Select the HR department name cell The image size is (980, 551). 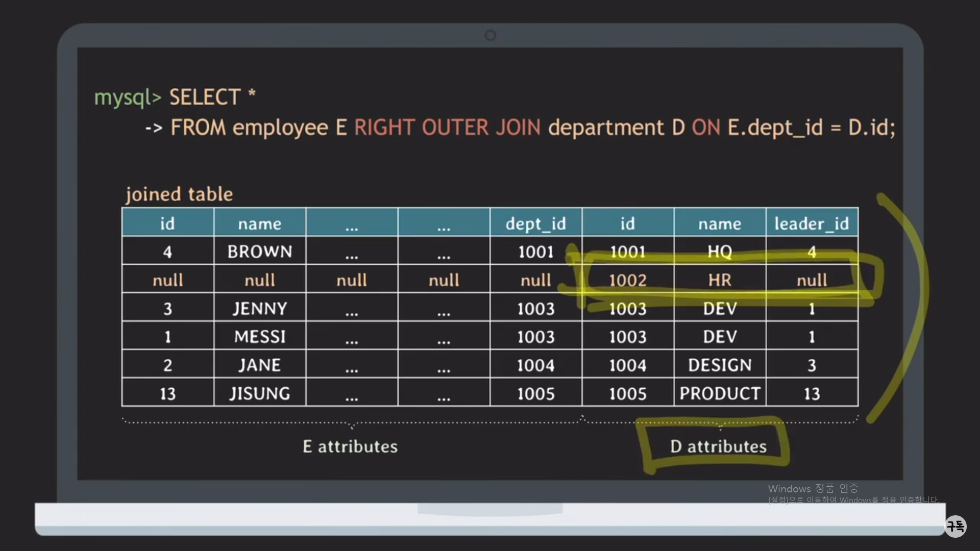720,280
